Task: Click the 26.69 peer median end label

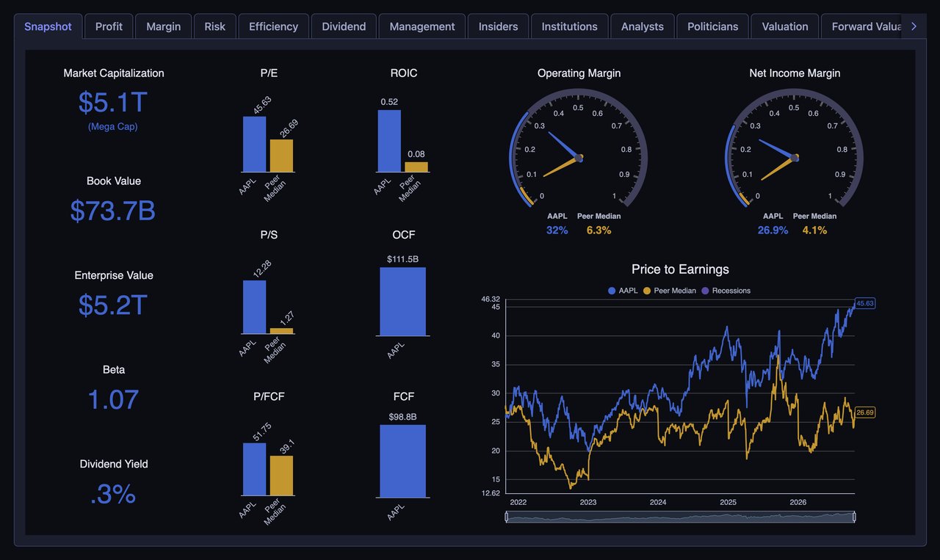Action: (x=865, y=412)
